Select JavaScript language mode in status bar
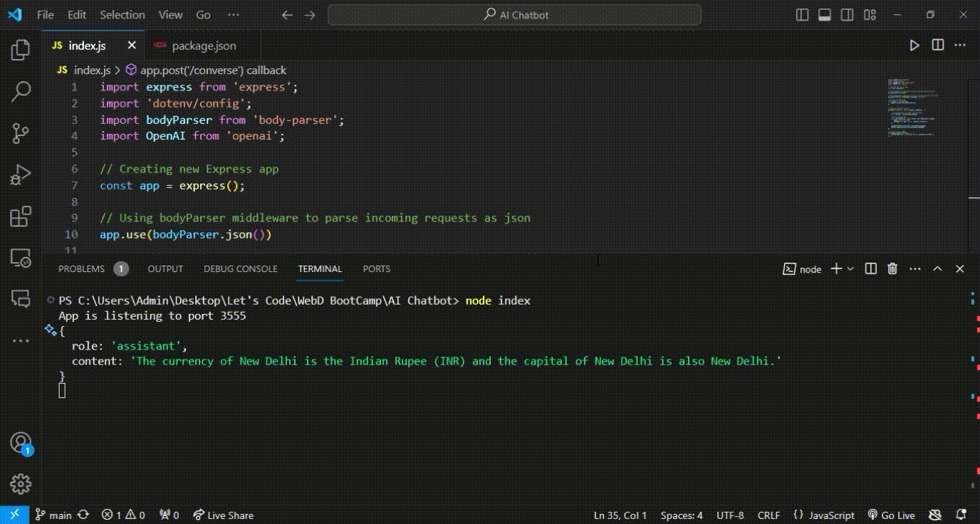Image resolution: width=980 pixels, height=524 pixels. click(x=823, y=515)
